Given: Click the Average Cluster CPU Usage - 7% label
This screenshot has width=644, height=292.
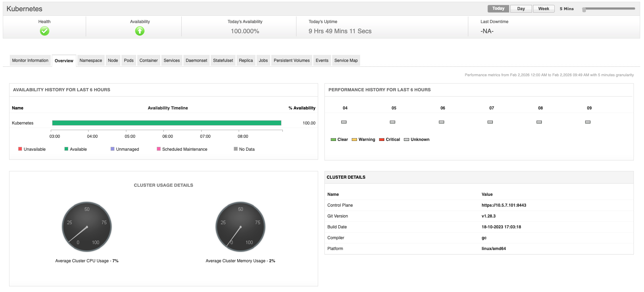Looking at the screenshot, I should [x=87, y=261].
